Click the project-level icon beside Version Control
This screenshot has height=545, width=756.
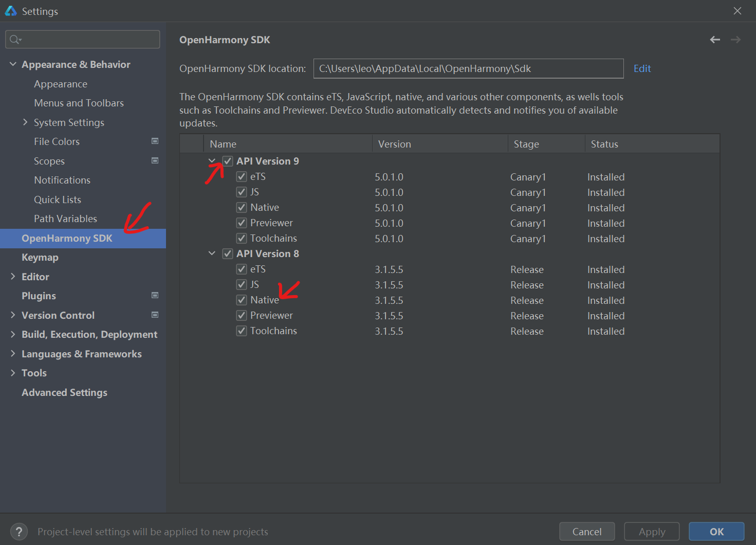coord(155,315)
